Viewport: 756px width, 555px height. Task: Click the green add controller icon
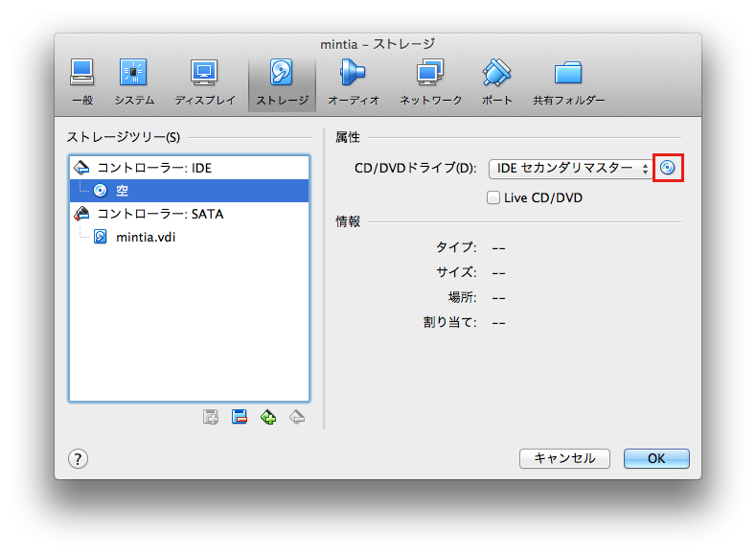pyautogui.click(x=268, y=417)
